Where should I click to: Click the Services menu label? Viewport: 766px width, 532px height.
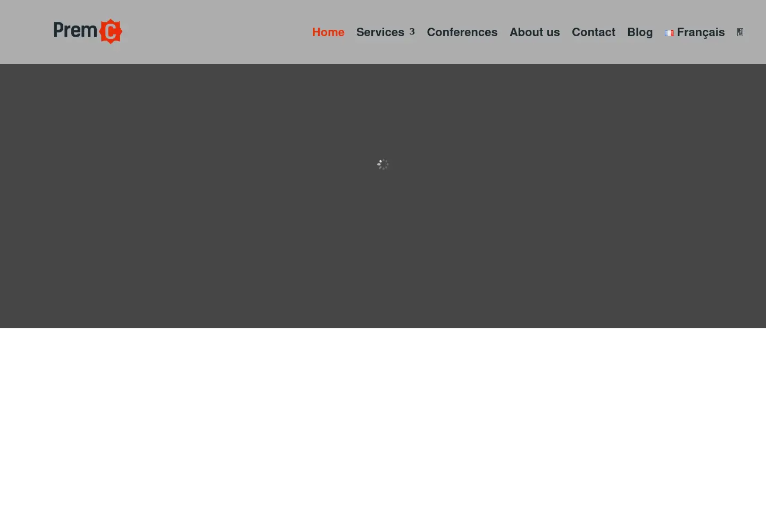[380, 32]
